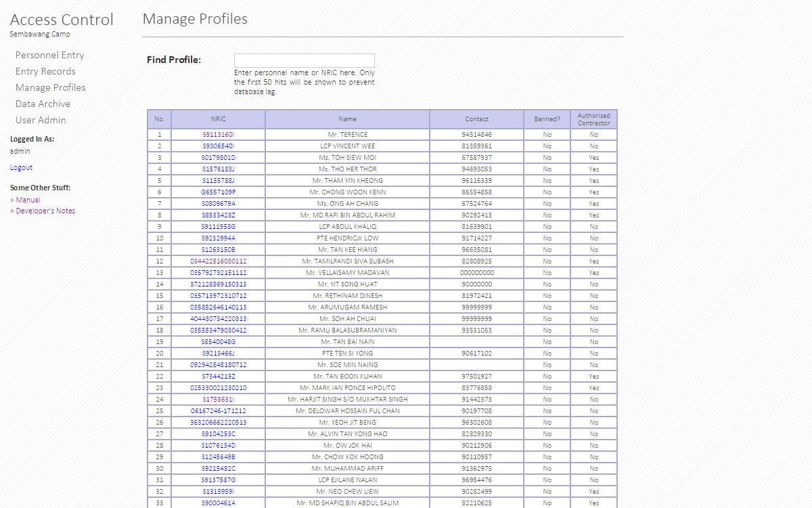The image size is (812, 508).
Task: Click the Find Profile search field
Action: (304, 60)
